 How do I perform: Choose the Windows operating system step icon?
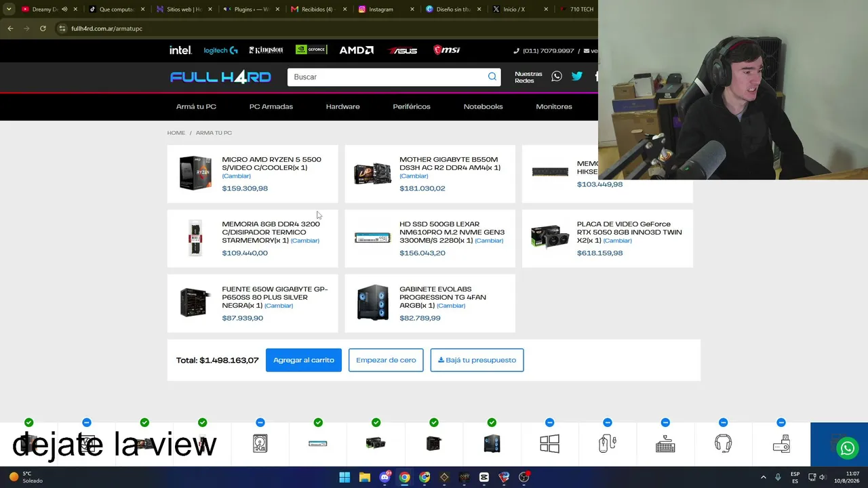pos(549,444)
